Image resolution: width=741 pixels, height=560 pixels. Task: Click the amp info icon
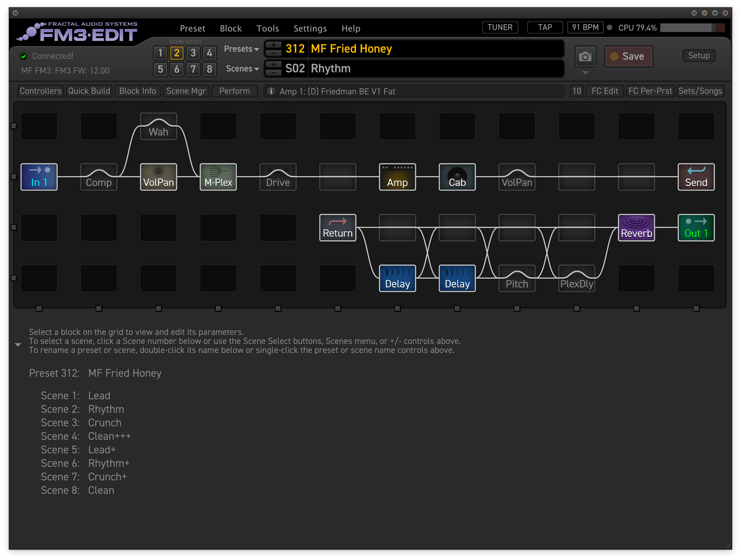click(x=271, y=91)
